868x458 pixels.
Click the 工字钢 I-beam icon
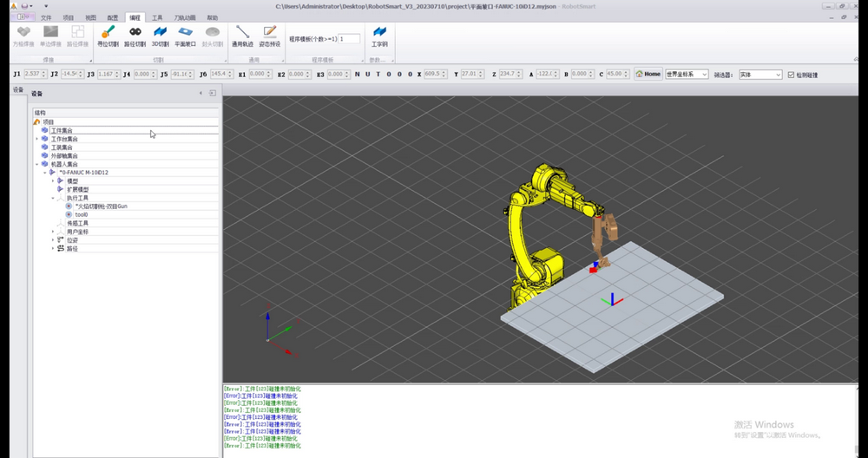point(379,32)
